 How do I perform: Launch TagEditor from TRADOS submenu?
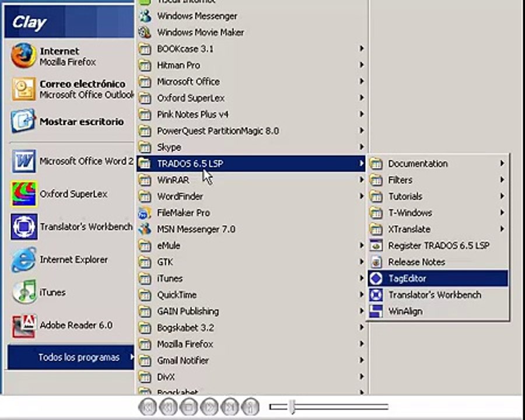click(438, 278)
